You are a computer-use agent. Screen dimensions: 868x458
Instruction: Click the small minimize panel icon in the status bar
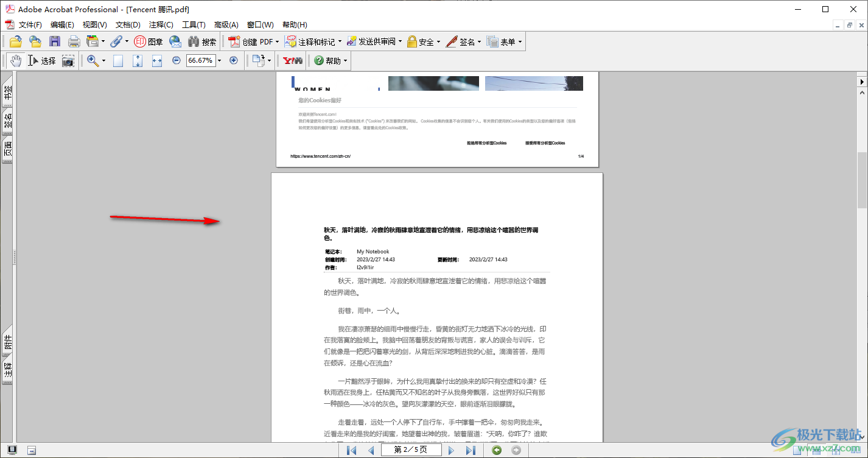(32, 450)
